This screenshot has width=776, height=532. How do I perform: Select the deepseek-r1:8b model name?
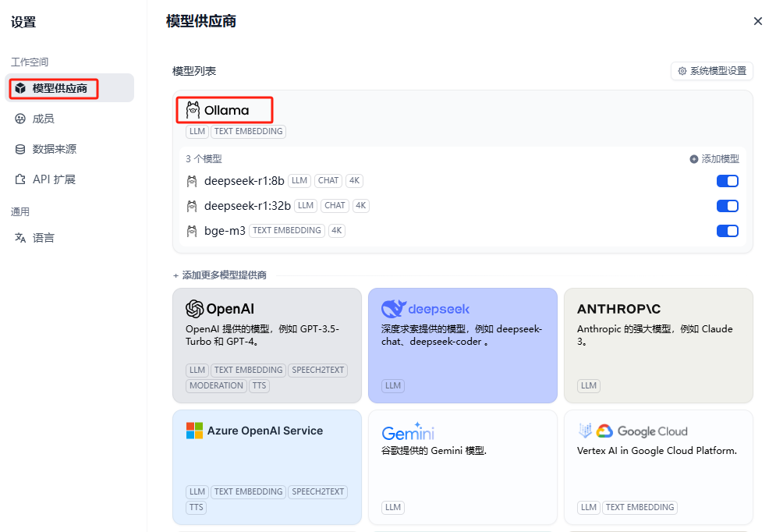tap(244, 181)
